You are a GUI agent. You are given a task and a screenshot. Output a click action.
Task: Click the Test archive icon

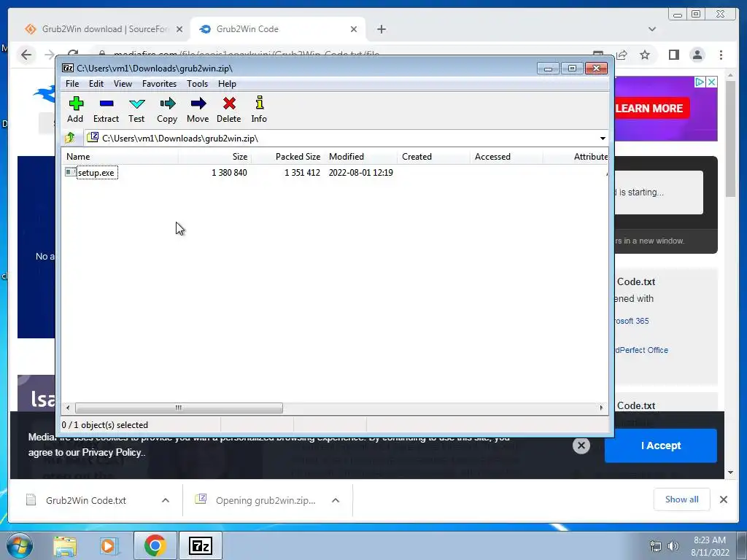[x=136, y=104]
